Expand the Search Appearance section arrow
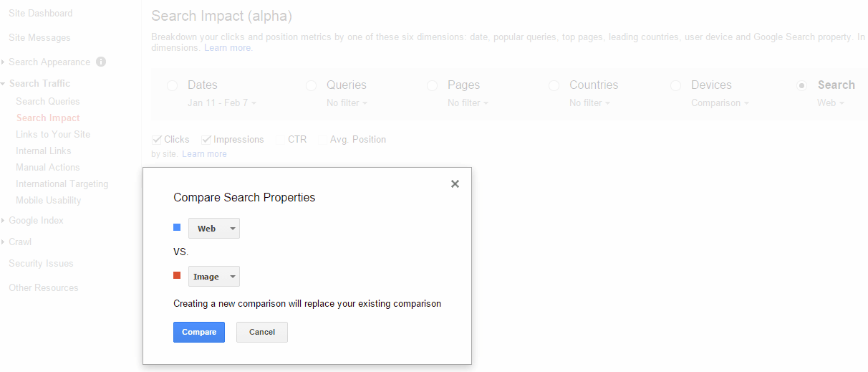Image resolution: width=868 pixels, height=372 pixels. (x=4, y=62)
